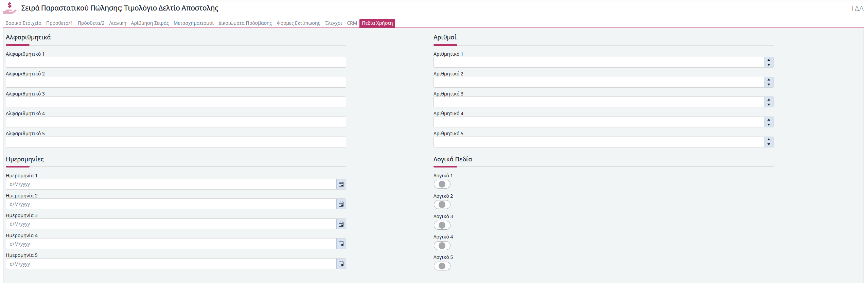Click the Σειρά Παραστατικού Πώλησης page title
Screen dimensions: 868x283
point(120,8)
